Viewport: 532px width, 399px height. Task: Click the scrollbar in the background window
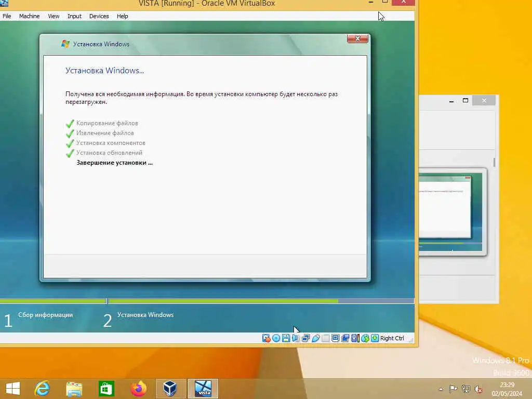494,162
